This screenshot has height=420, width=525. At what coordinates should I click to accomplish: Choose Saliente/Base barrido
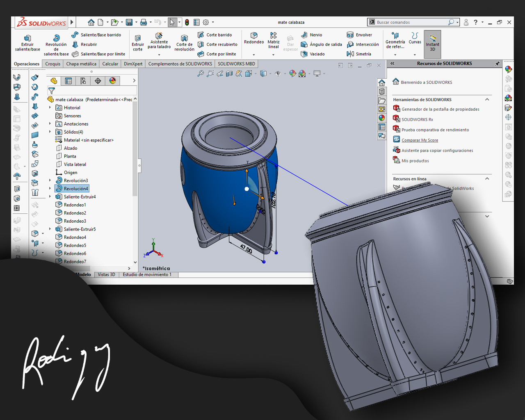(96, 35)
